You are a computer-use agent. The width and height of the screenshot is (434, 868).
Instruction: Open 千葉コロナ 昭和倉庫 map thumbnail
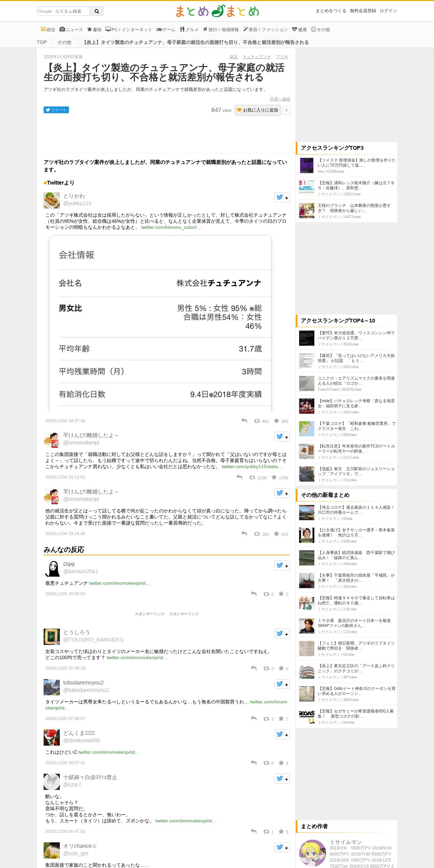tap(307, 429)
